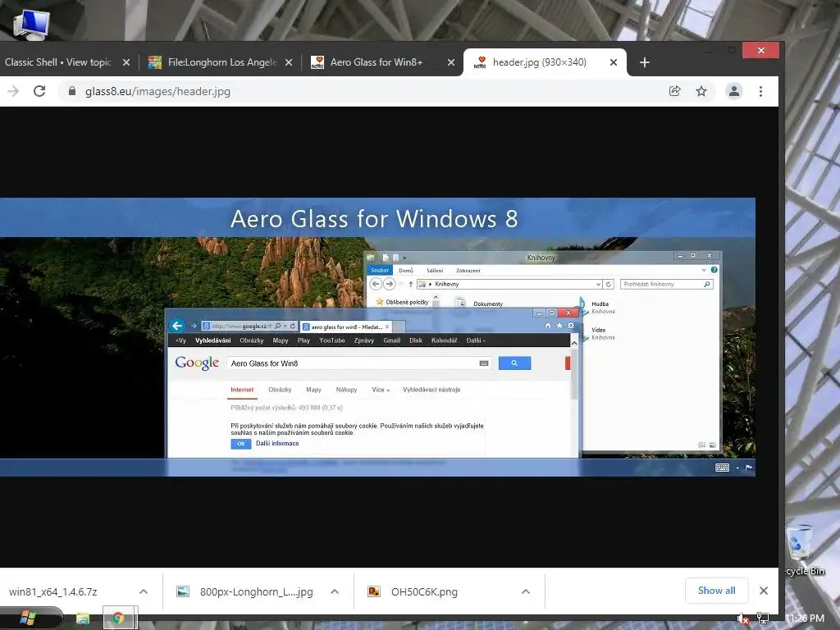Screen dimensions: 840x630
Task: Open File Explorer from taskbar
Action: 83,619
